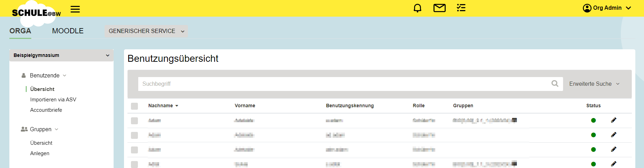Switch to the ORGA tab
644x168 pixels.
pyautogui.click(x=20, y=31)
